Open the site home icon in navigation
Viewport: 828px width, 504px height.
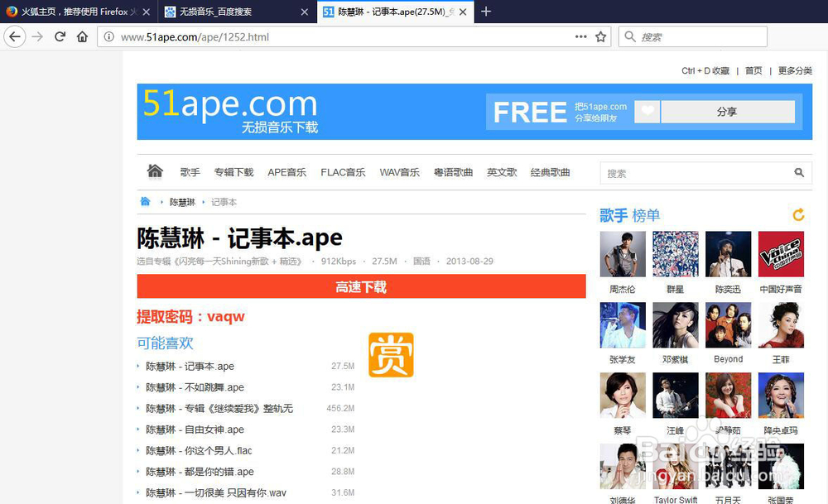(x=155, y=171)
